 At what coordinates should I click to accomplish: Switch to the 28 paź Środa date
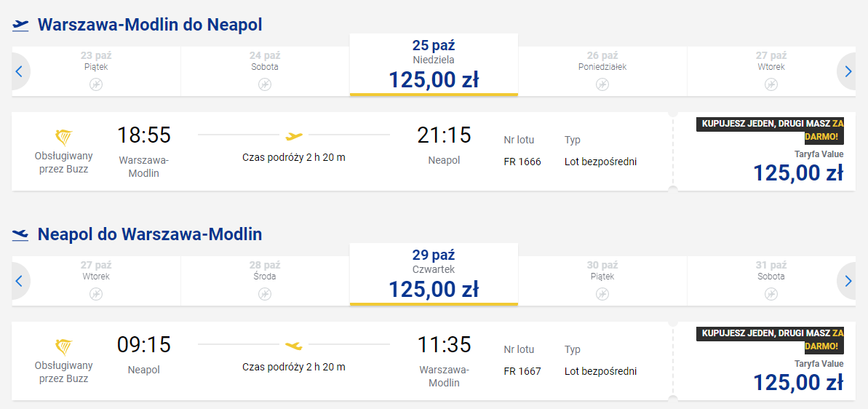point(265,275)
